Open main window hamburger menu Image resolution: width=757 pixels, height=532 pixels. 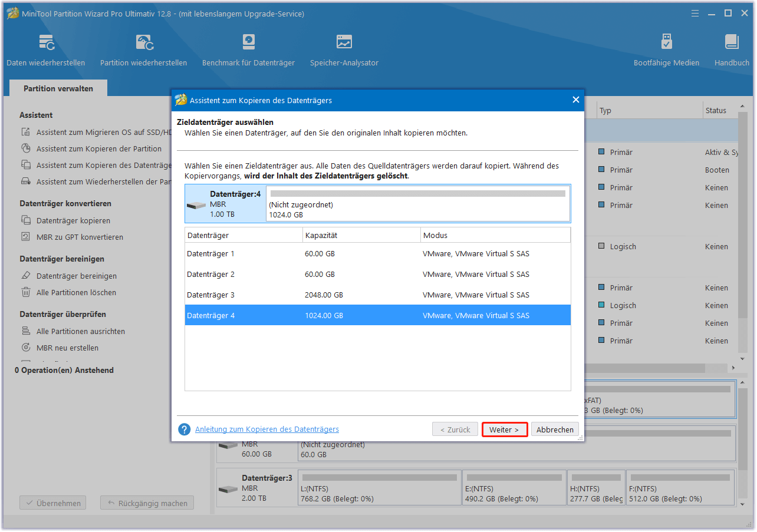(x=696, y=13)
